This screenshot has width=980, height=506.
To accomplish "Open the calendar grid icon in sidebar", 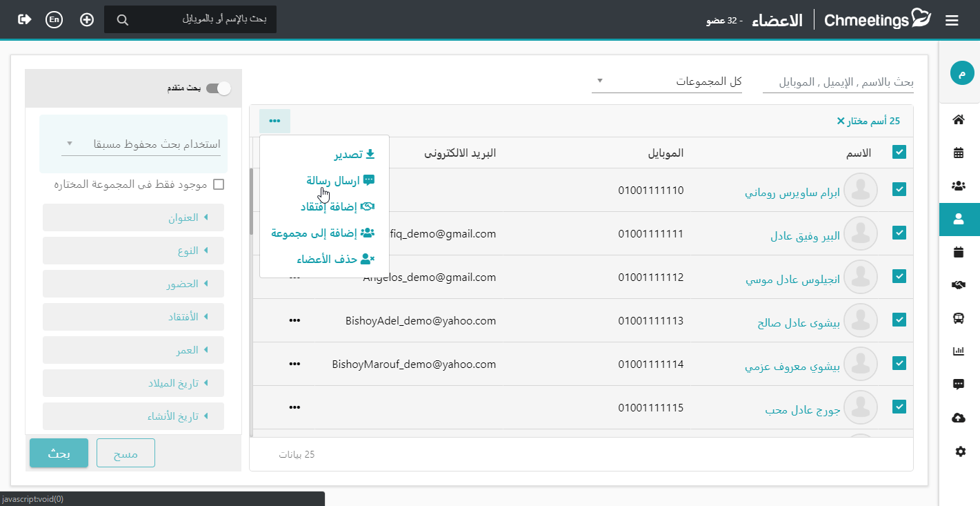I will tap(959, 153).
